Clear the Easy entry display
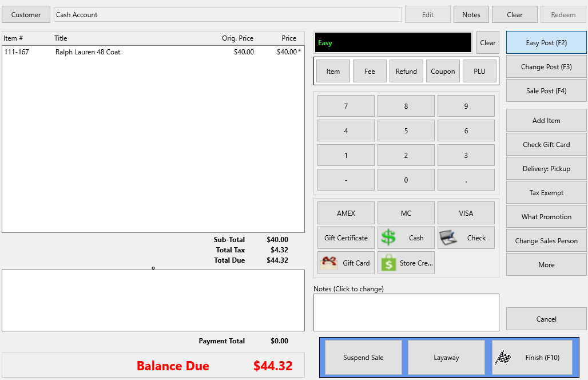 (x=487, y=43)
